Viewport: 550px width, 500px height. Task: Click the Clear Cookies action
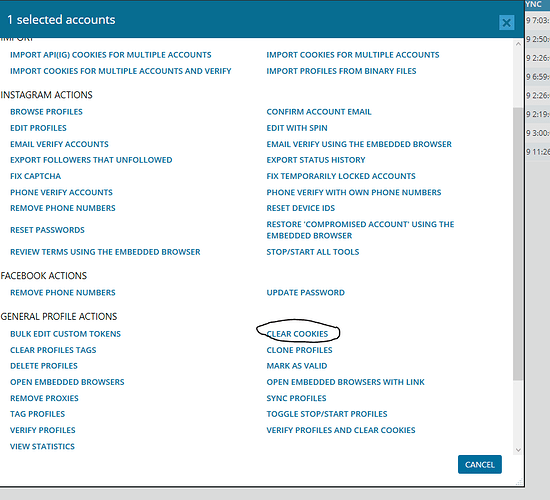297,334
